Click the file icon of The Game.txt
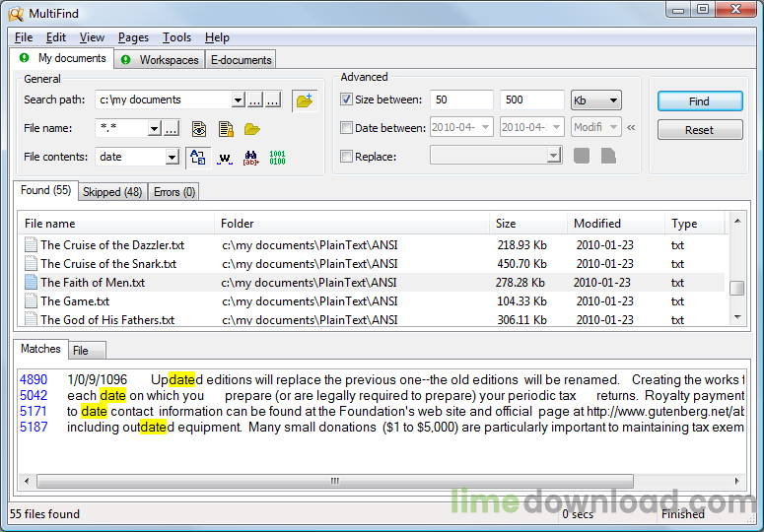Viewport: 764px width, 532px height. point(31,300)
